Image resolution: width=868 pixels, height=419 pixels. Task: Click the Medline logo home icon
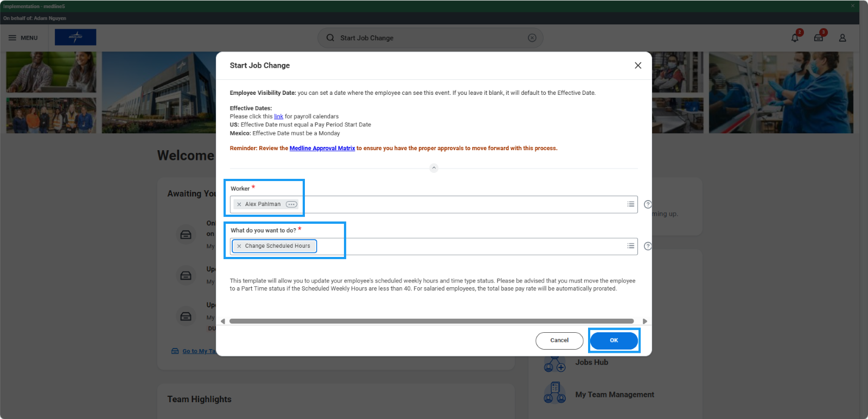click(75, 37)
